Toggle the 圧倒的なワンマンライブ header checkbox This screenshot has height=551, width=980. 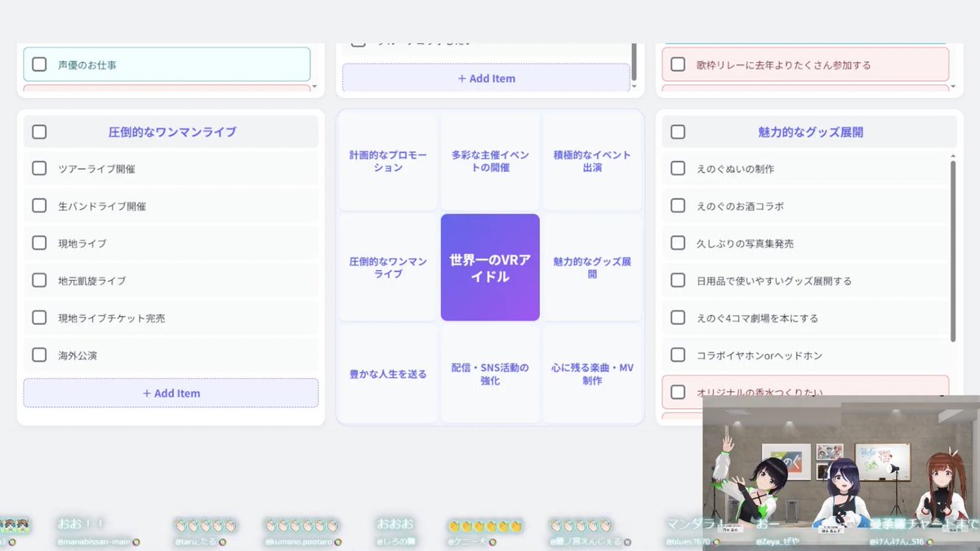coord(38,131)
